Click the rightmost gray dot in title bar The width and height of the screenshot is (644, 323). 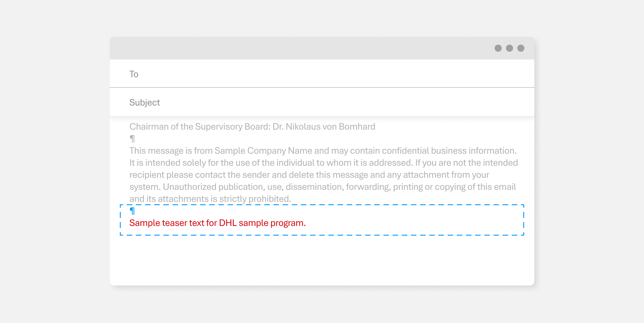pyautogui.click(x=521, y=48)
